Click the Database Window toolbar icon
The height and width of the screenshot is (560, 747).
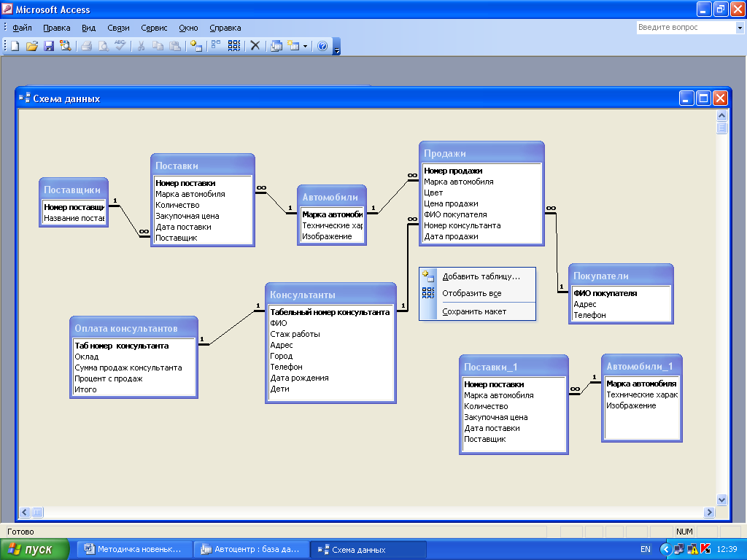point(276,46)
